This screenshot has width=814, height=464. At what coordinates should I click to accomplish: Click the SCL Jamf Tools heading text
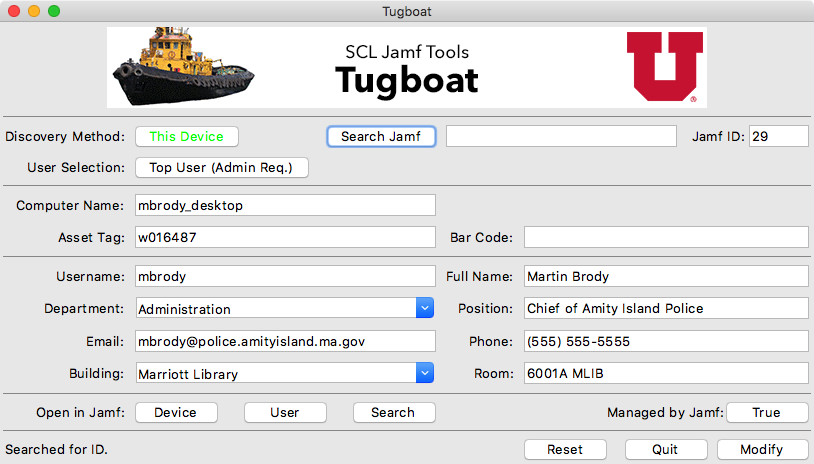point(407,52)
